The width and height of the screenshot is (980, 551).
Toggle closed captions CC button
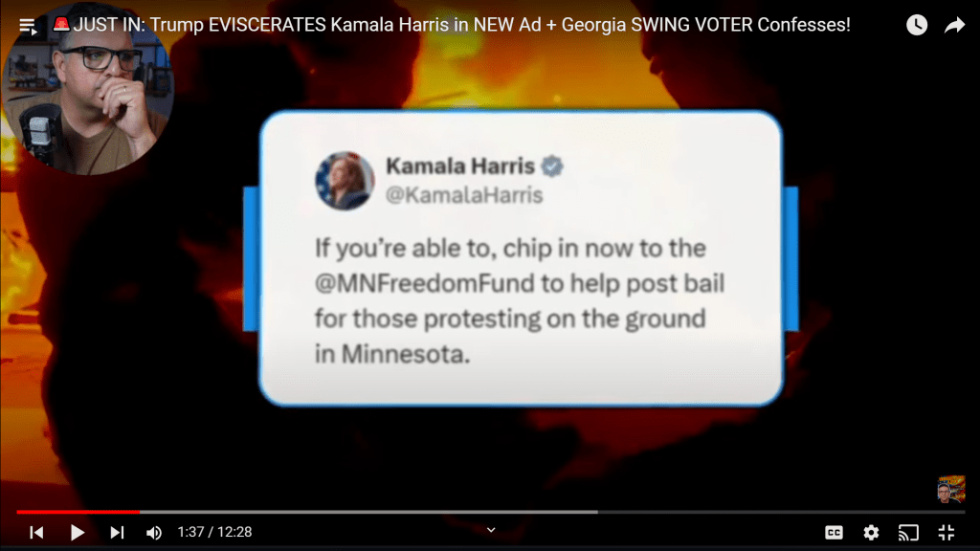tap(834, 532)
